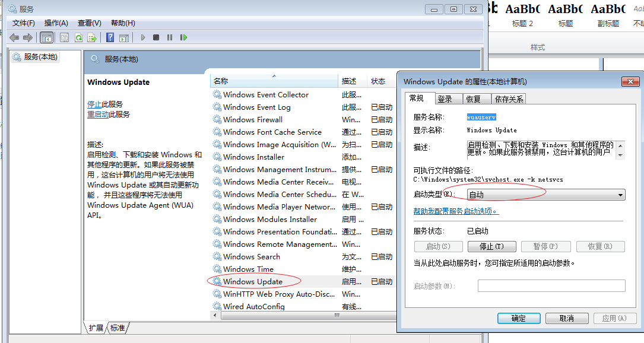644x343 pixels.
Task: Select the 副标题 style in Word
Action: (x=608, y=15)
